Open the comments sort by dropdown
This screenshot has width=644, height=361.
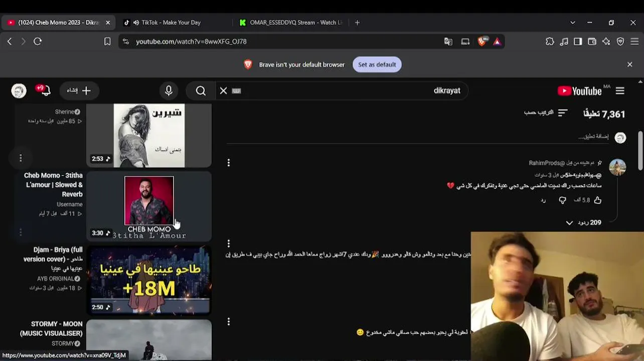(x=546, y=113)
